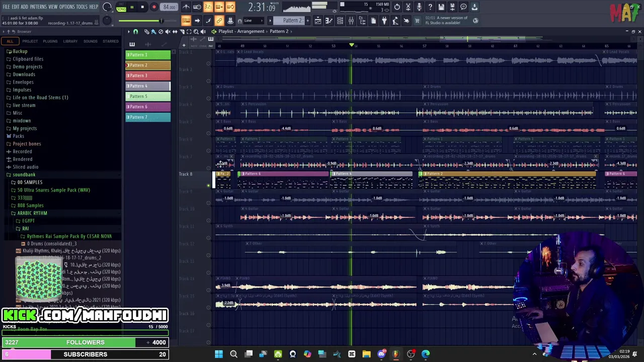Click the undo history icon

click(397, 7)
